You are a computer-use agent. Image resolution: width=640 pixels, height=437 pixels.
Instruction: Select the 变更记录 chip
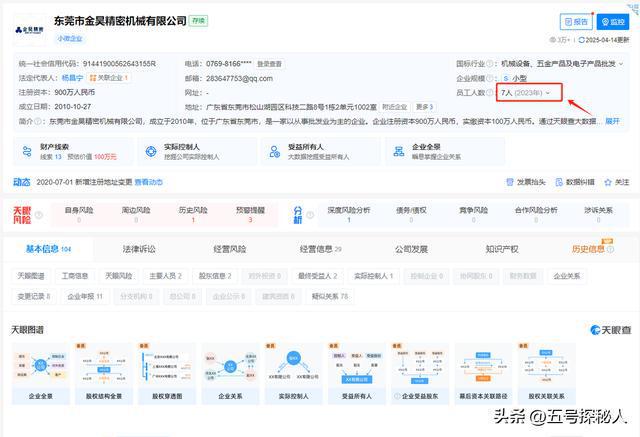[x=34, y=296]
